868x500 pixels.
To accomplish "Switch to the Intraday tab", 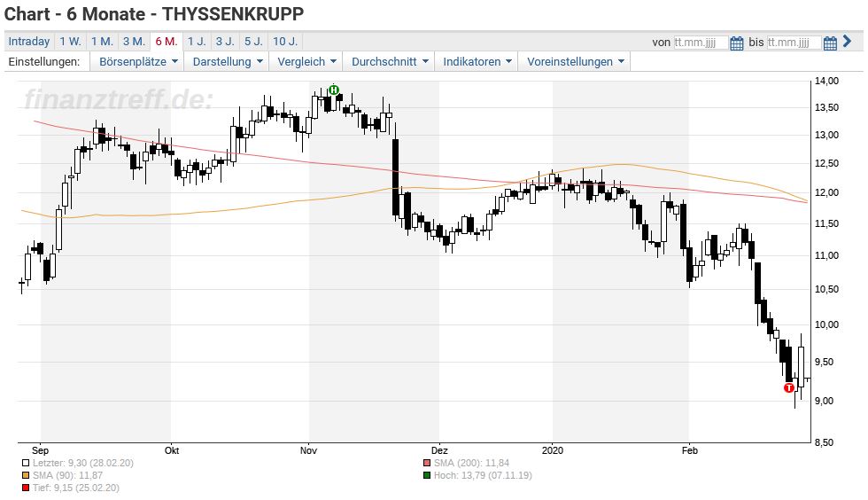I will [x=28, y=42].
